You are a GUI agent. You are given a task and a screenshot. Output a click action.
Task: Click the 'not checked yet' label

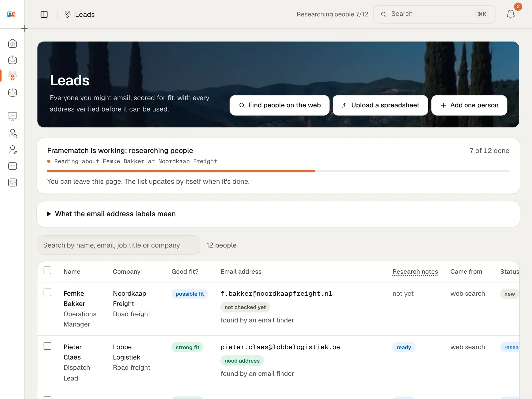(x=245, y=307)
